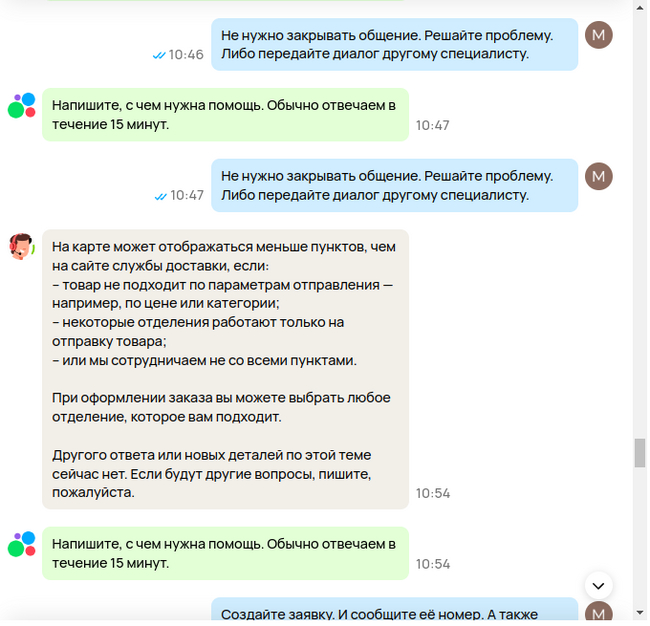Click the brown M avatar next to the 10:46 message

(601, 35)
